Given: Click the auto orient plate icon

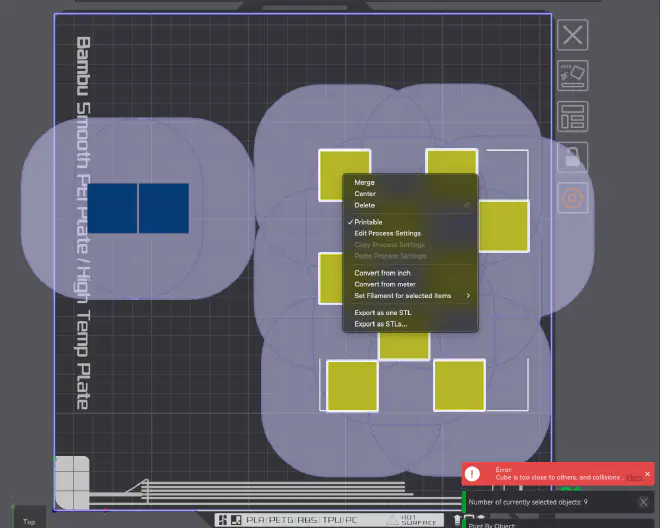Looking at the screenshot, I should point(572,76).
